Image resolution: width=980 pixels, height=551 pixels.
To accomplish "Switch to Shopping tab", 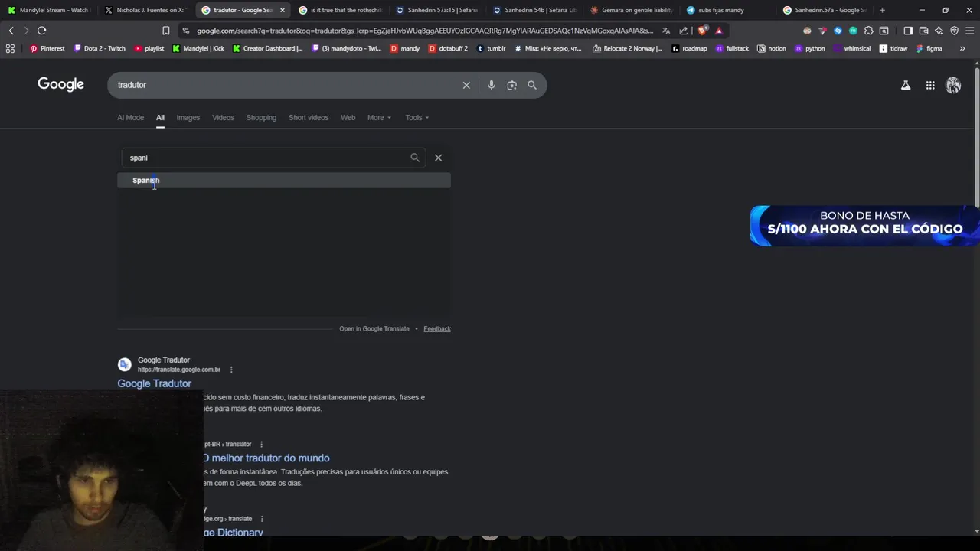I will [x=261, y=118].
